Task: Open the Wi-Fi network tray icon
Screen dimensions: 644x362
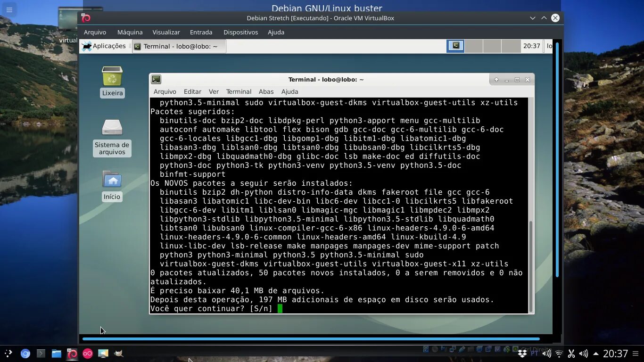Action: click(559, 354)
